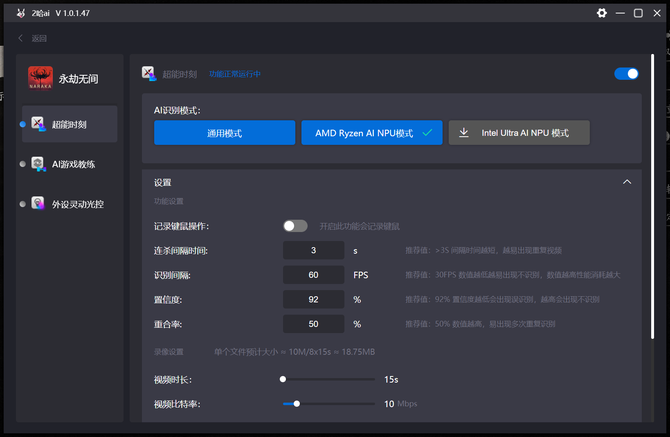Click 返回 back link
Screen dimensions: 670x437
point(39,38)
